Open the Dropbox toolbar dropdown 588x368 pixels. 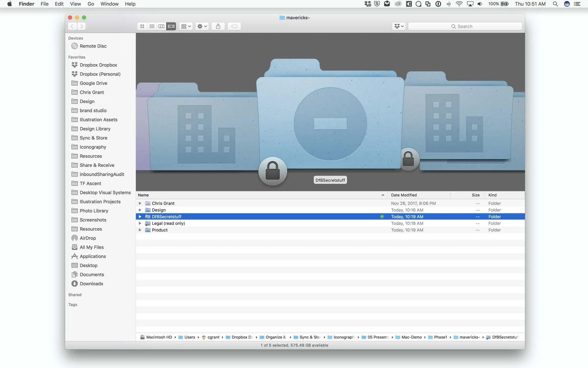pos(399,26)
